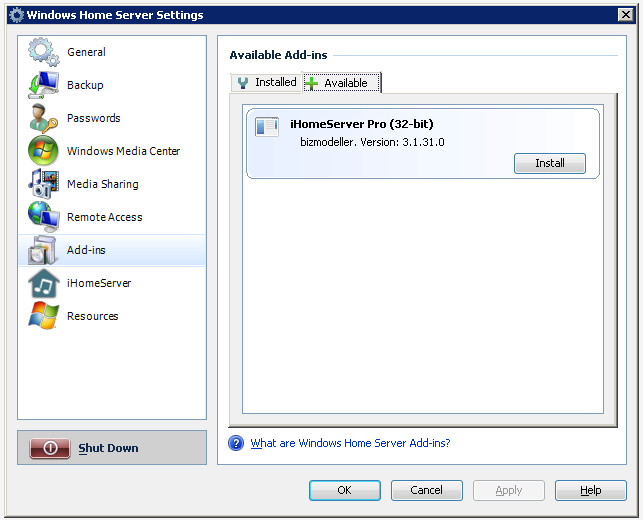
Task: Click the 'bizmodeller. Version: 3.1.31.0' text
Action: (x=372, y=142)
